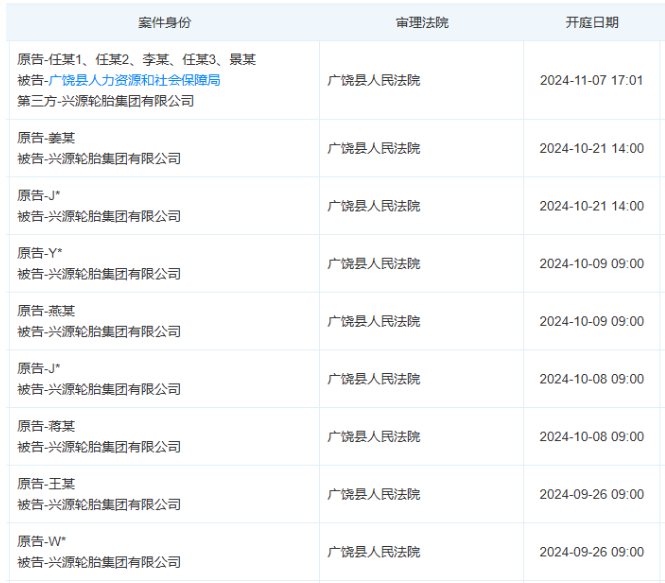
Task: Click the hearing date in 姜某 row
Action: 591,148
